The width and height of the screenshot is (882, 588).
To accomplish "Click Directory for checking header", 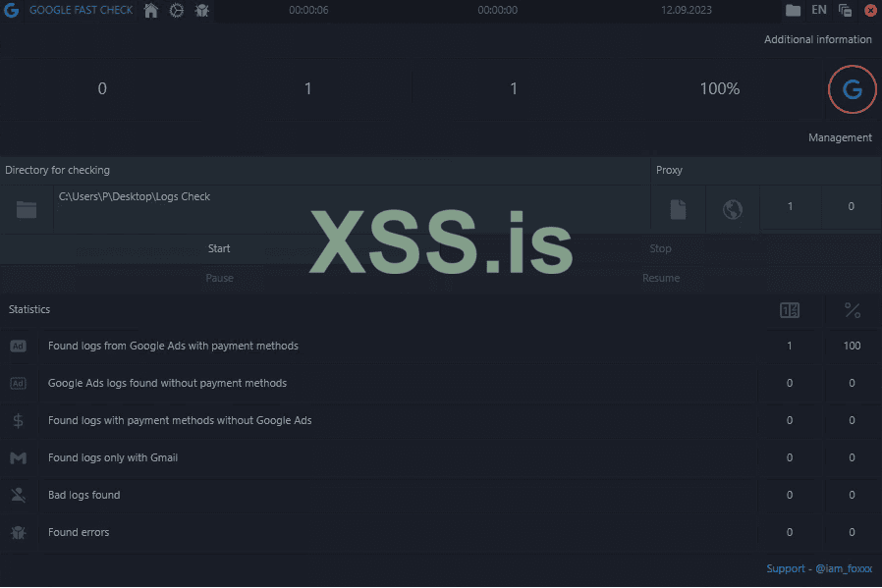I will point(57,170).
